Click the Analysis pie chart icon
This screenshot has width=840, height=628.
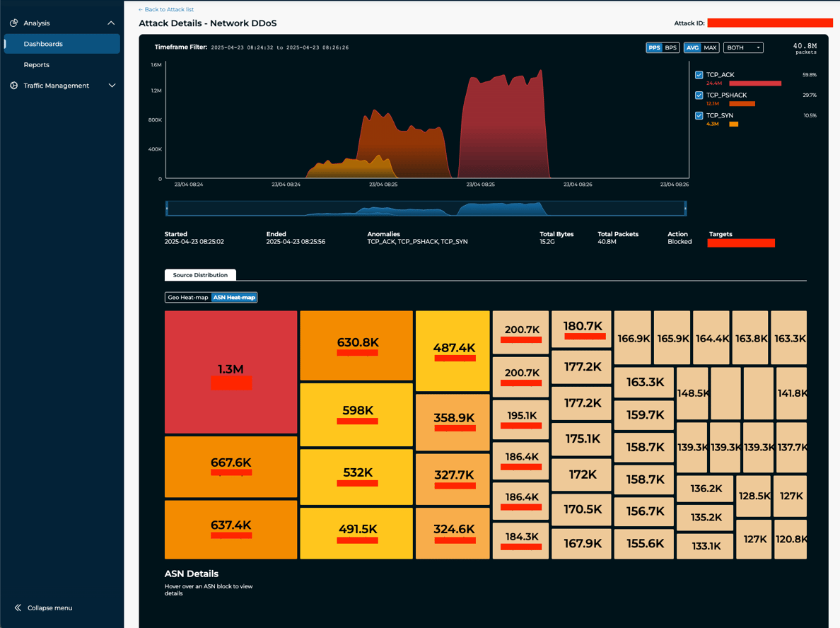pyautogui.click(x=13, y=23)
